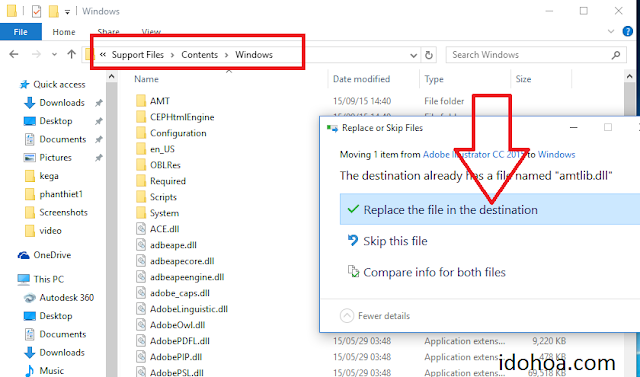Select the adbeape.dll file icon
640x377 pixels.
[x=141, y=245]
